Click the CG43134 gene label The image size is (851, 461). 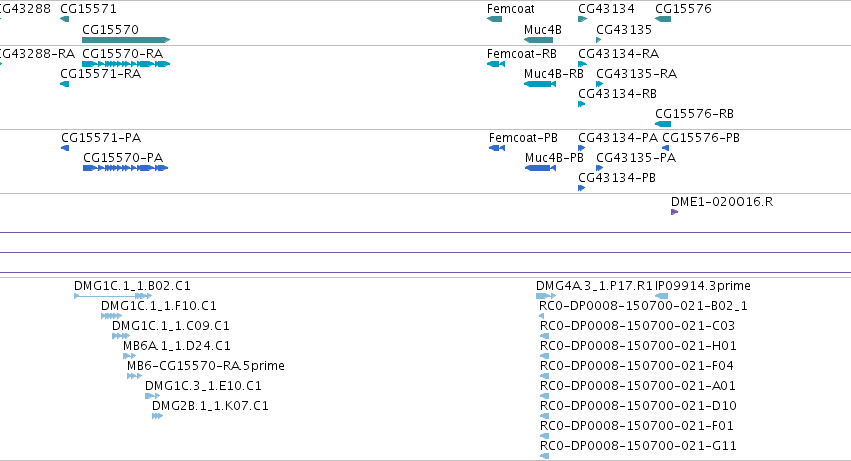click(606, 9)
